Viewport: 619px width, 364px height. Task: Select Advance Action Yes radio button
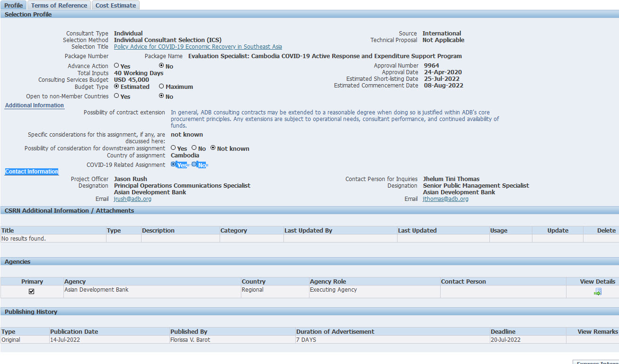click(116, 66)
